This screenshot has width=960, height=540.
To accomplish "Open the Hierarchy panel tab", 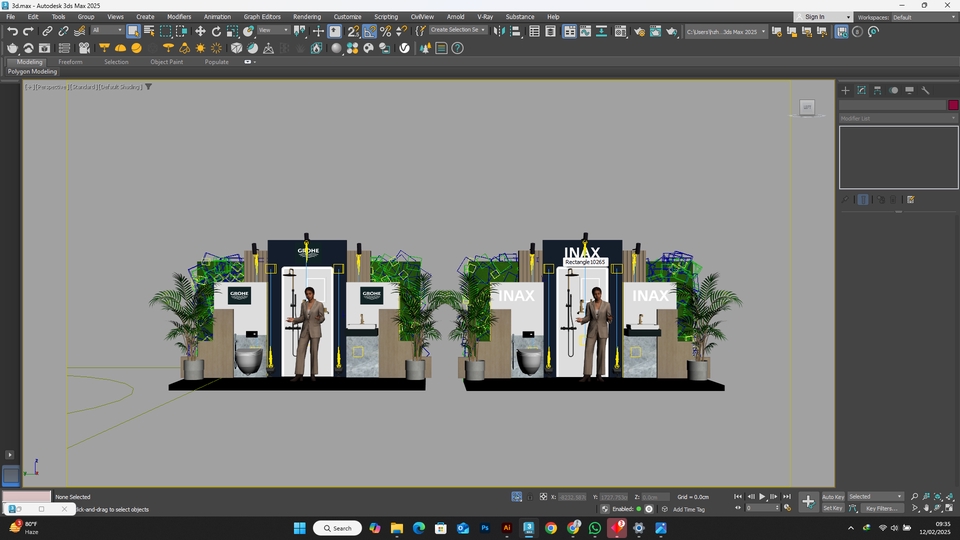I will [x=877, y=90].
